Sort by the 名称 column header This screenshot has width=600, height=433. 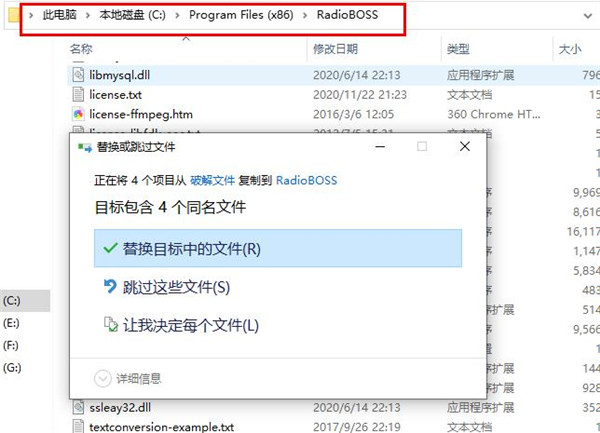pyautogui.click(x=81, y=49)
